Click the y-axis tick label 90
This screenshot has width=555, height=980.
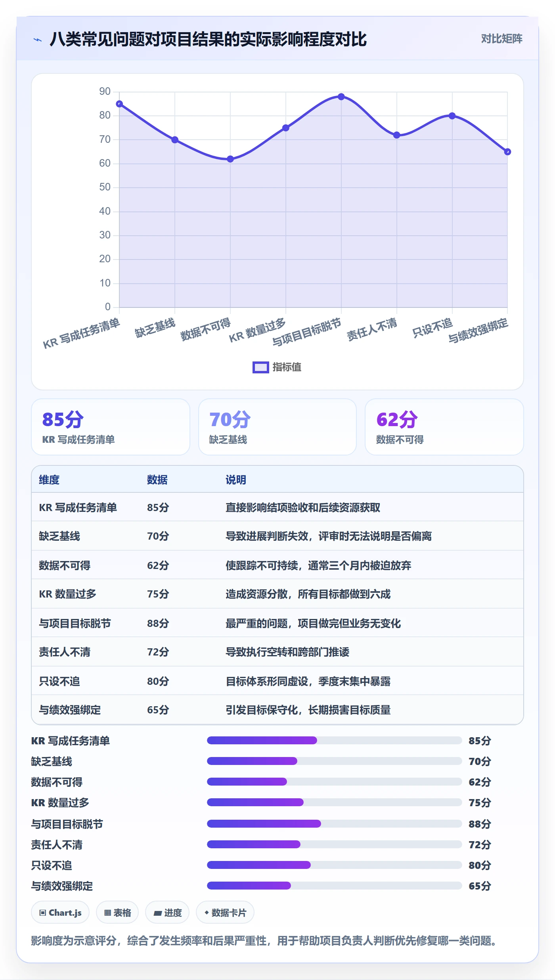click(x=105, y=91)
